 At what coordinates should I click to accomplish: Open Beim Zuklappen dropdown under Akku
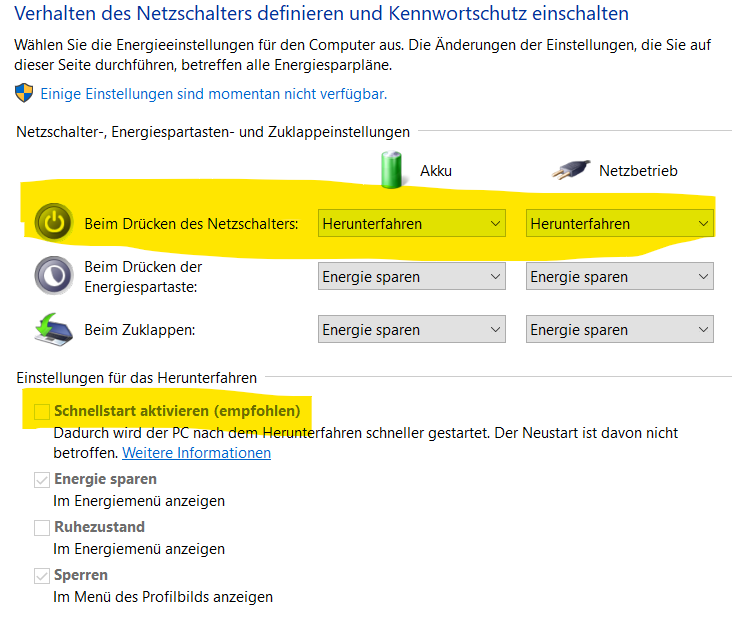[x=411, y=329]
